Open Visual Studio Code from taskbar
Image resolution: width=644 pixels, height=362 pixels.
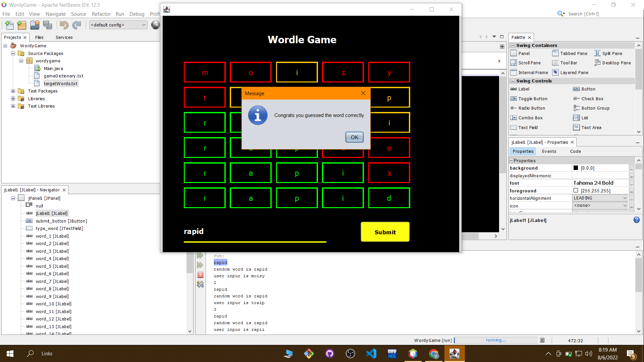(x=371, y=353)
